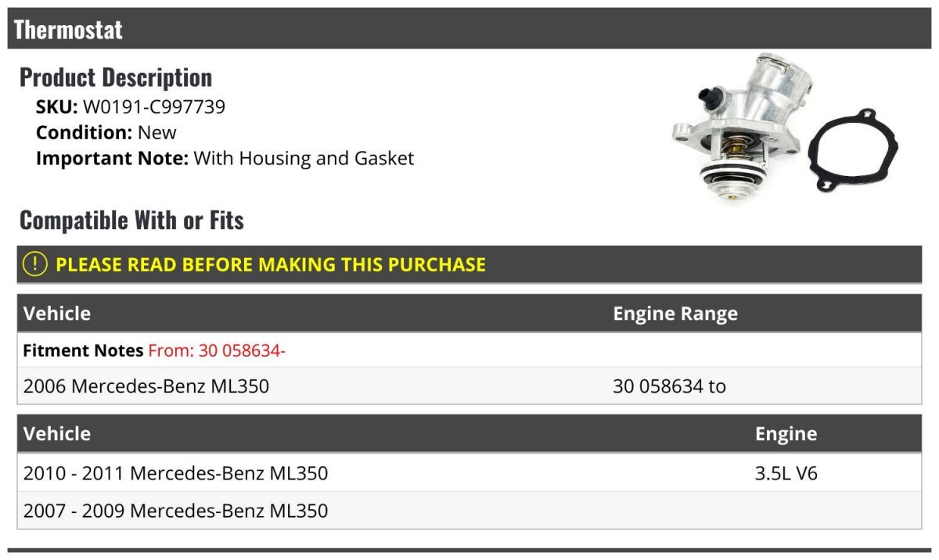Click the Engine column header
This screenshot has height=560, width=939.
(x=786, y=434)
